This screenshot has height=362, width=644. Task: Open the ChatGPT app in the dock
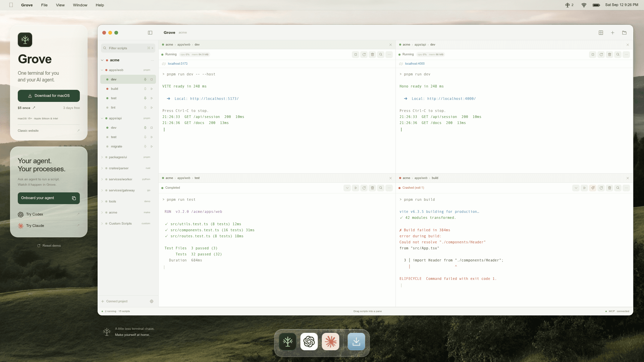click(309, 342)
